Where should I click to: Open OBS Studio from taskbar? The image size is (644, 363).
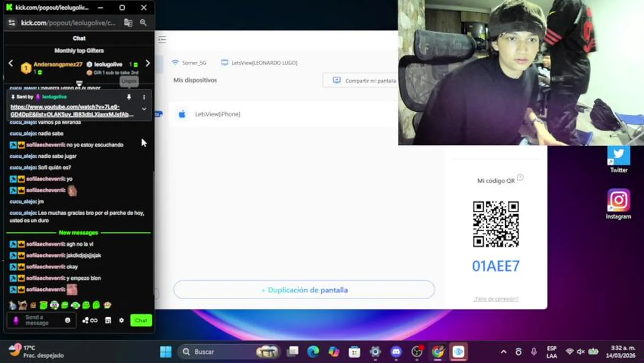(x=417, y=351)
